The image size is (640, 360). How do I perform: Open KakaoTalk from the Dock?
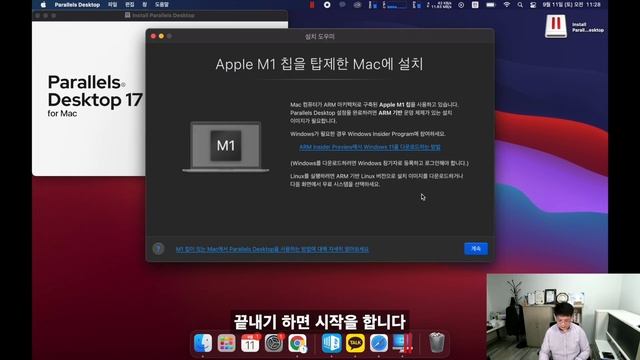[x=355, y=343]
